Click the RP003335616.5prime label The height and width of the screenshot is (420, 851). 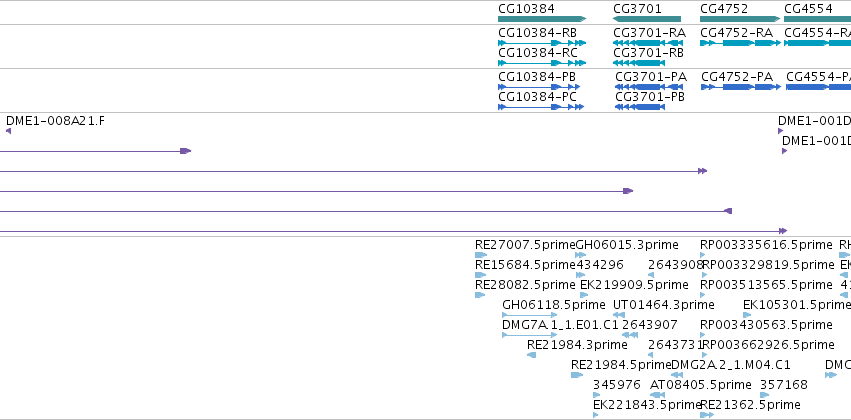click(x=766, y=245)
